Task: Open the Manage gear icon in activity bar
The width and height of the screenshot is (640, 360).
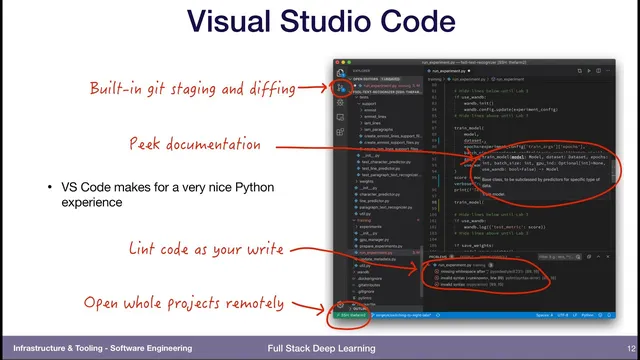Action: tap(340, 305)
